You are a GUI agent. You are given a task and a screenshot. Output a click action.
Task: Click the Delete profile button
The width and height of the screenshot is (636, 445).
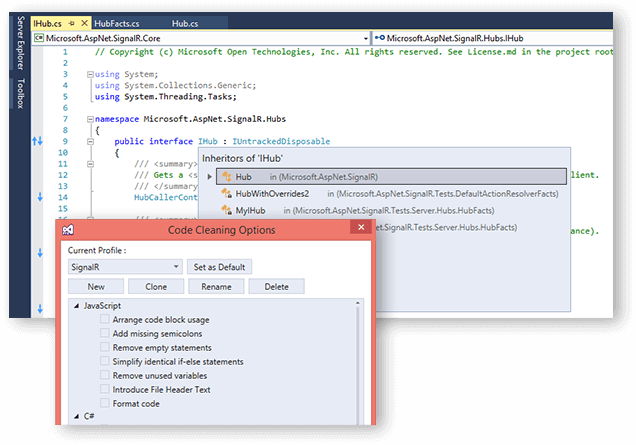pos(277,286)
